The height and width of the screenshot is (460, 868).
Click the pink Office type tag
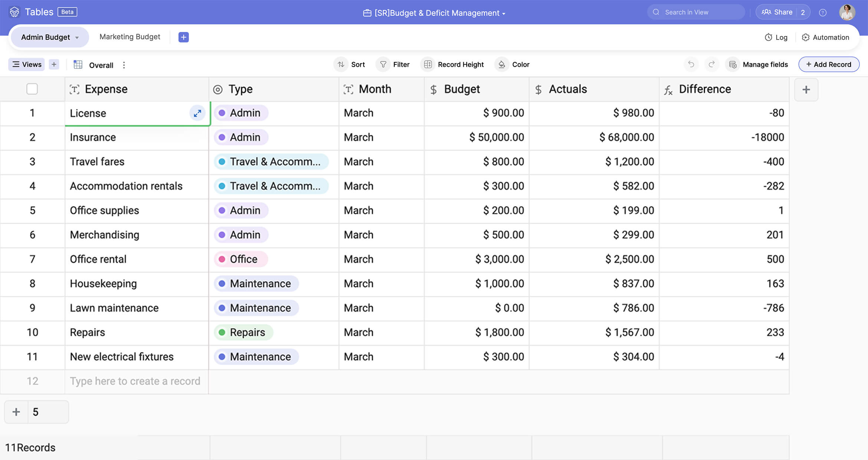[x=240, y=259]
